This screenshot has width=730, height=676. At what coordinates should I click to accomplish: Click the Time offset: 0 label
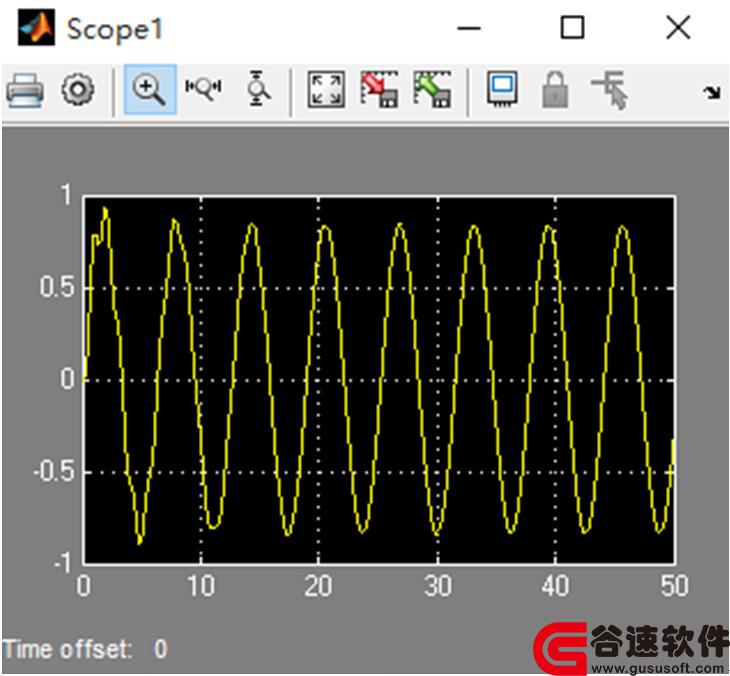tap(85, 649)
